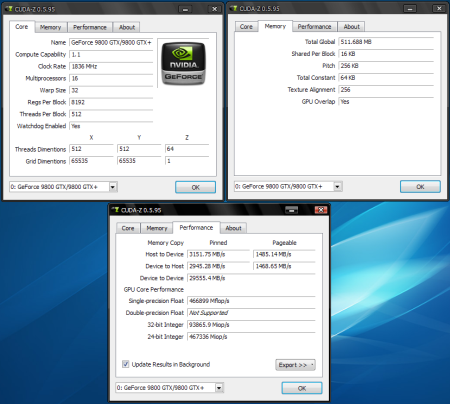The height and width of the screenshot is (404, 450).
Task: Switch to Performance tab in Memory window
Action: click(x=315, y=27)
